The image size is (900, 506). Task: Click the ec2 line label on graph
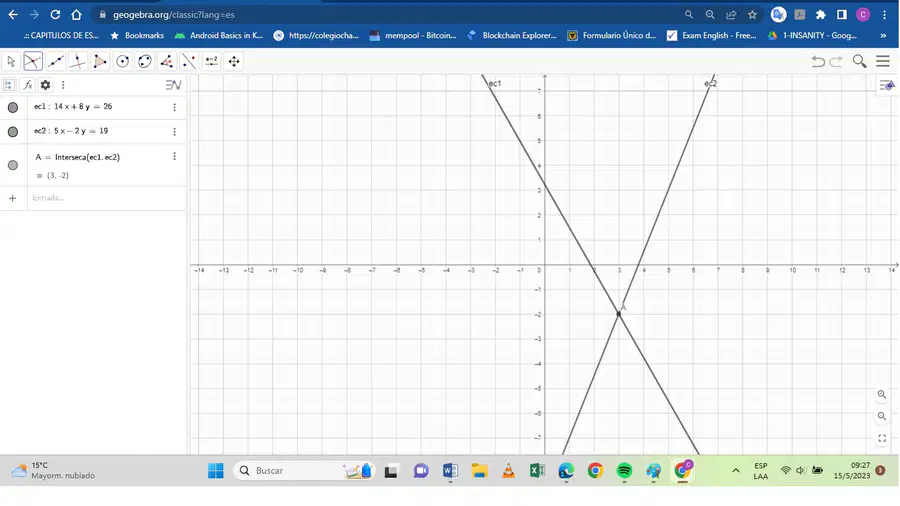click(711, 84)
